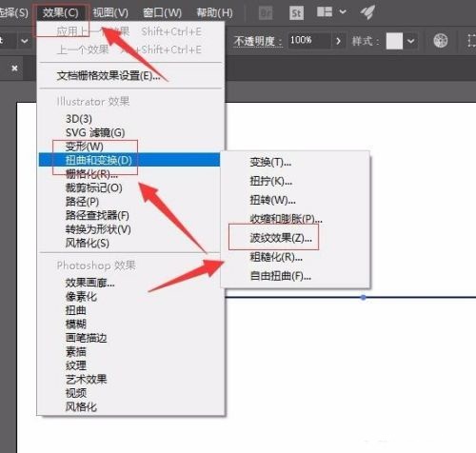Choose 变换(T)... in submenu

click(295, 162)
